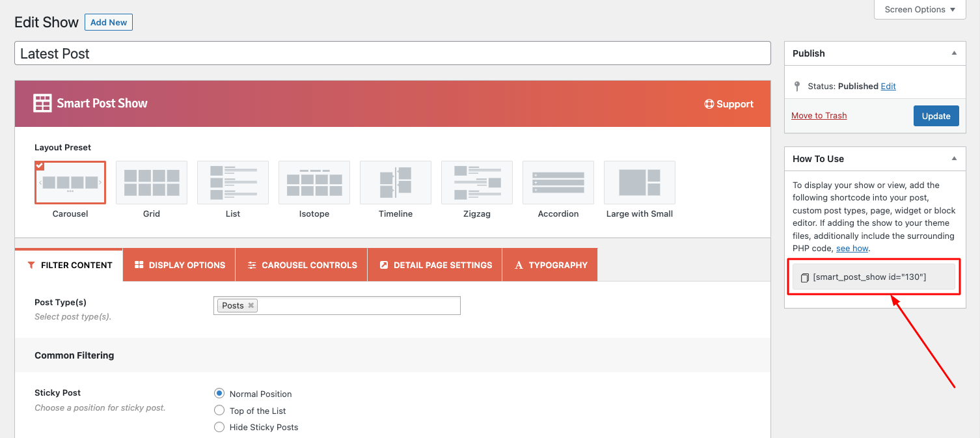
Task: Choose the List layout preset icon
Action: tap(233, 183)
